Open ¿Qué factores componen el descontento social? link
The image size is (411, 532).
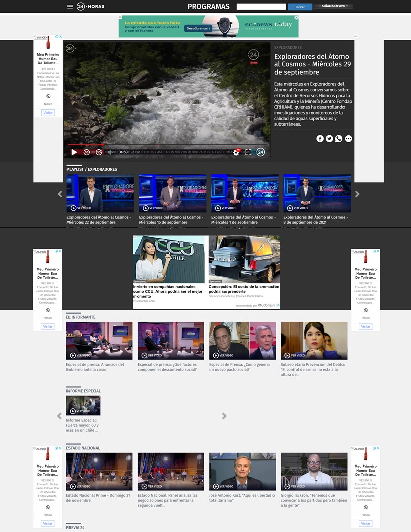tap(167, 367)
